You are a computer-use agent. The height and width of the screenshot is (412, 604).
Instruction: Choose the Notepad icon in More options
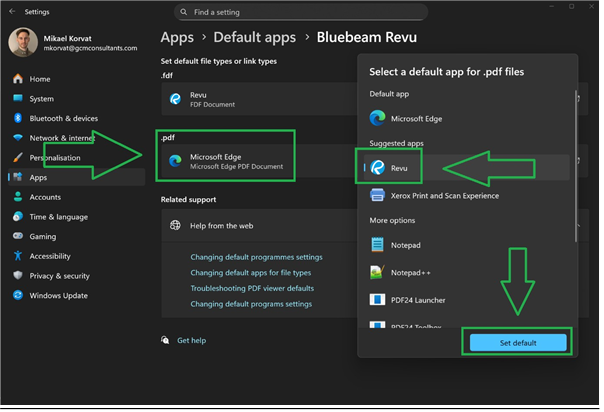[x=377, y=245]
